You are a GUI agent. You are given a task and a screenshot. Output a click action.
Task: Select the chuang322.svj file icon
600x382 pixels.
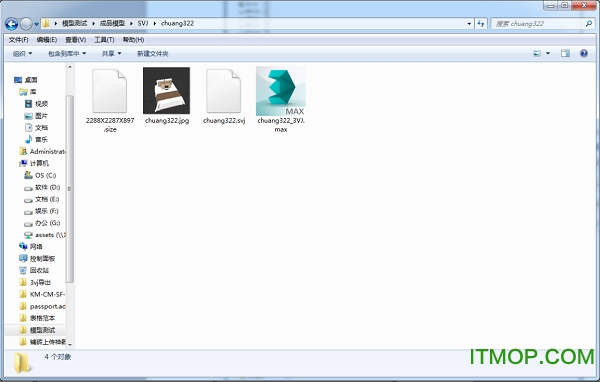(223, 91)
